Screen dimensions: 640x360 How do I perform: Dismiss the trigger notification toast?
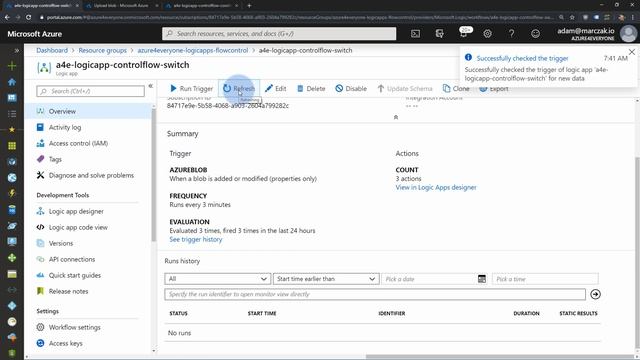[632, 52]
